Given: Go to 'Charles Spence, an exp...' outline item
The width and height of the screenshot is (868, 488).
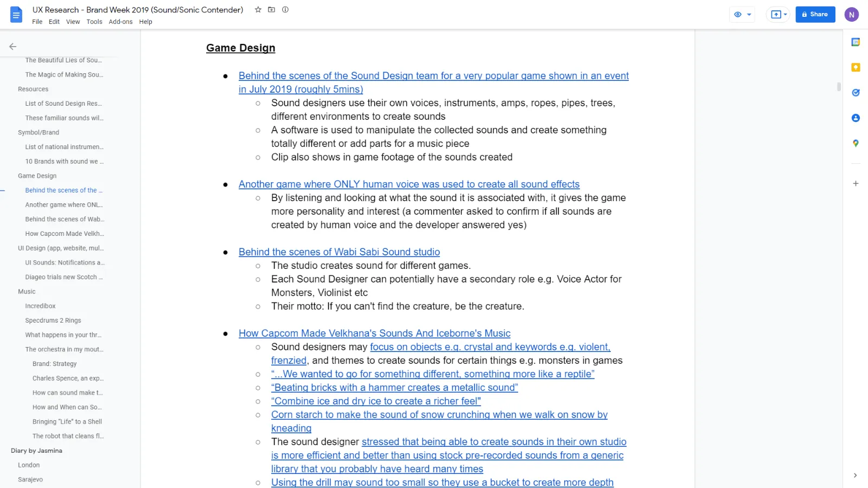Looking at the screenshot, I should point(68,378).
